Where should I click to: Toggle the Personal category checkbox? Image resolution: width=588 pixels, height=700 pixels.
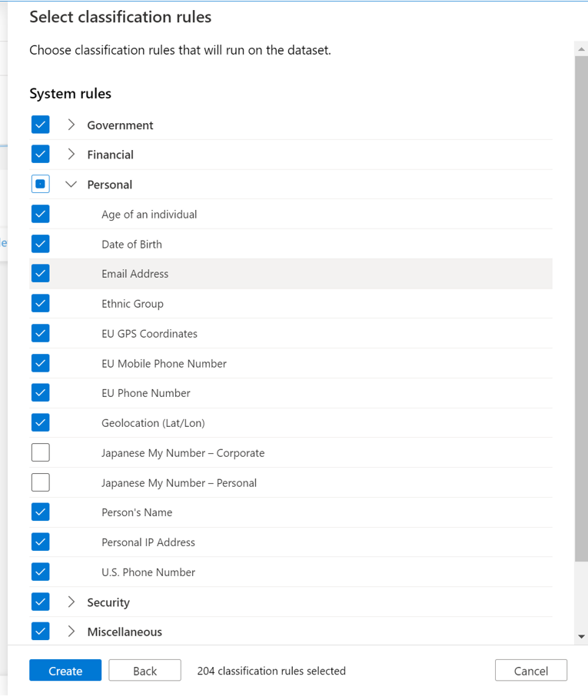pos(40,184)
